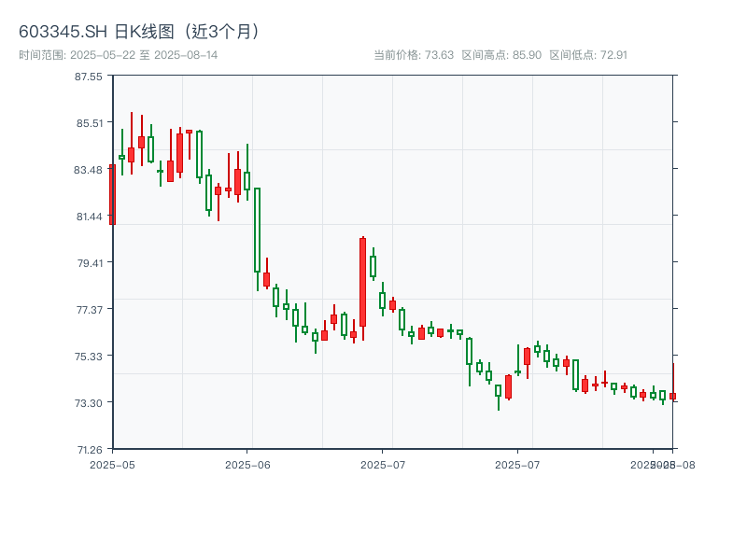Click the 85.51 y-axis label

tap(90, 123)
